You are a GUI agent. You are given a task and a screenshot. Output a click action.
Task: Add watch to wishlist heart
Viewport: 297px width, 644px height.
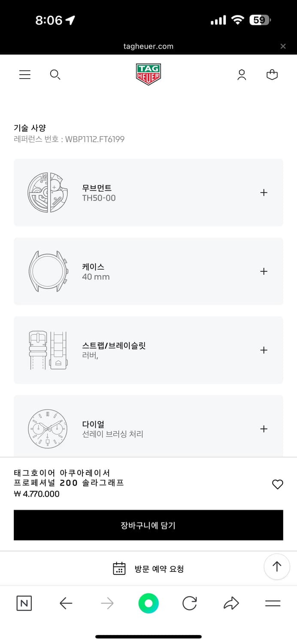click(278, 484)
